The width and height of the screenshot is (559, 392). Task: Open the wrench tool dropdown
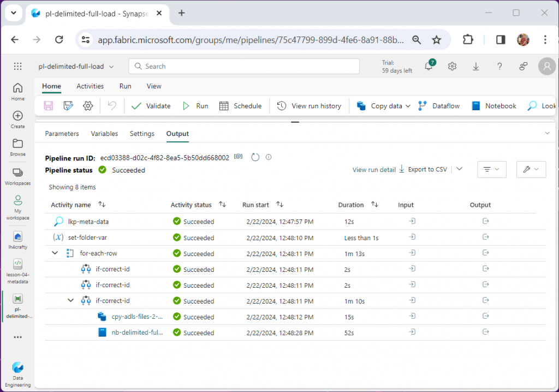[531, 169]
